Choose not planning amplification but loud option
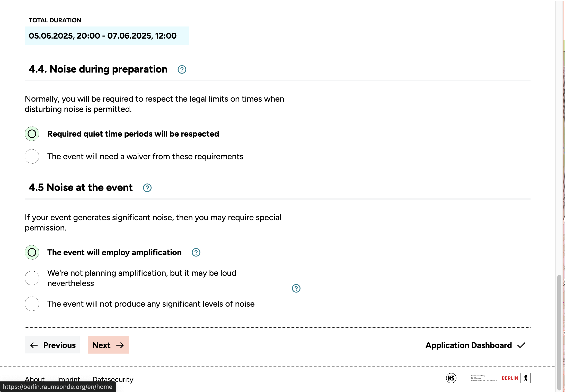565x392 pixels. (32, 278)
